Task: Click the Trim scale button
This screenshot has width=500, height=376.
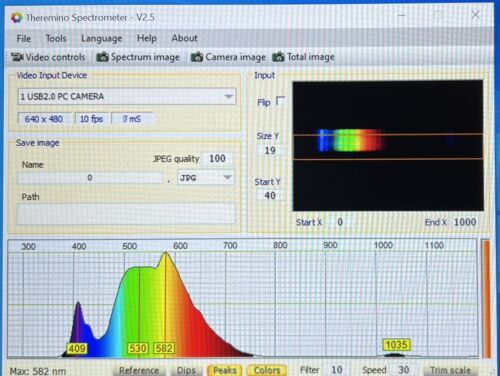Action: pyautogui.click(x=450, y=370)
